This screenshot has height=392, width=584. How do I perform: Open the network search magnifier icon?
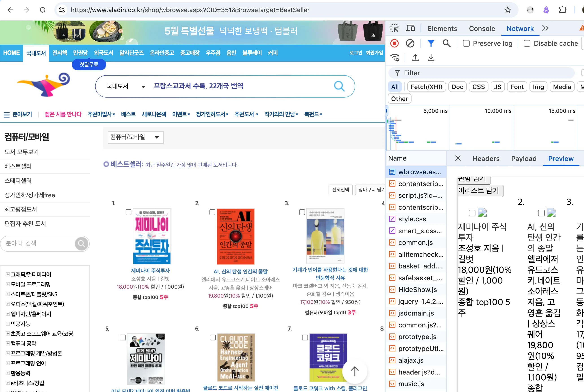point(447,44)
